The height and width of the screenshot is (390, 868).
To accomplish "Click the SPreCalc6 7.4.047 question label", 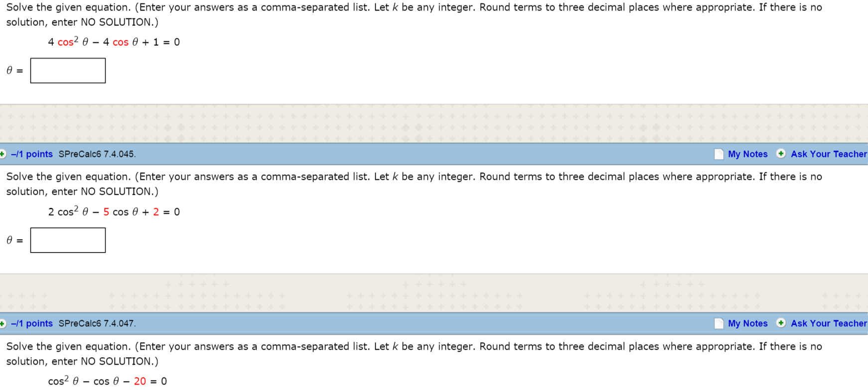I will point(97,323).
